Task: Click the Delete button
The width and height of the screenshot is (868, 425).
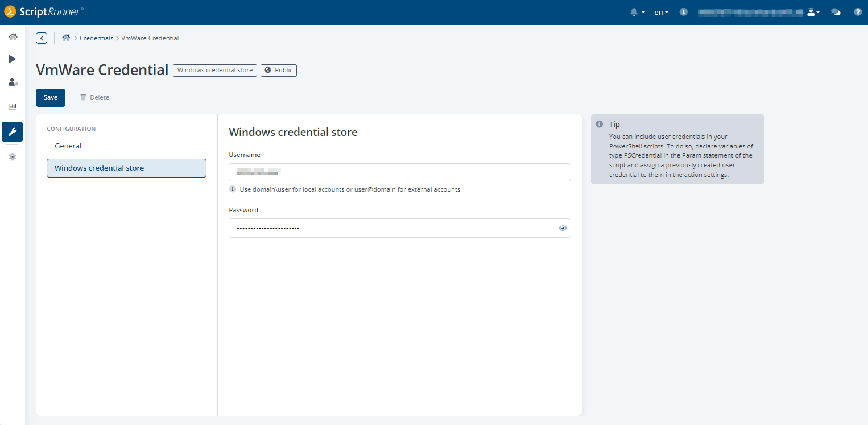Action: coord(94,97)
